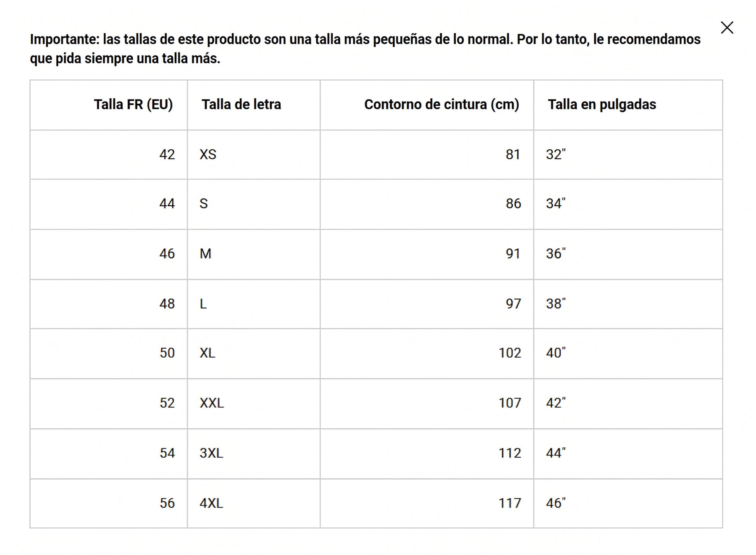Click the 86 cm waist value
This screenshot has height=555, width=756.
coord(513,204)
